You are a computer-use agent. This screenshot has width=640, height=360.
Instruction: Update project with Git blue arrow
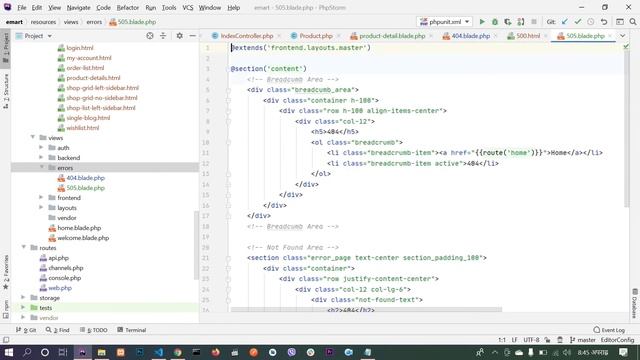(565, 22)
